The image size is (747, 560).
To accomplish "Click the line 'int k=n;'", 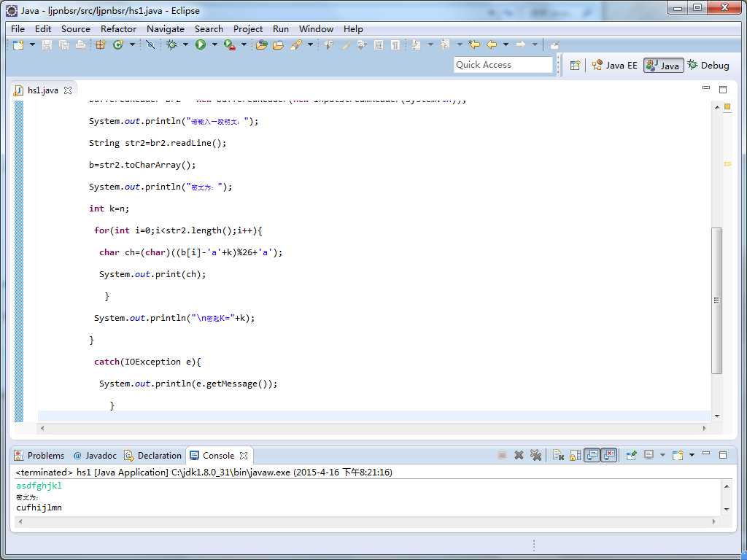I will pos(109,209).
